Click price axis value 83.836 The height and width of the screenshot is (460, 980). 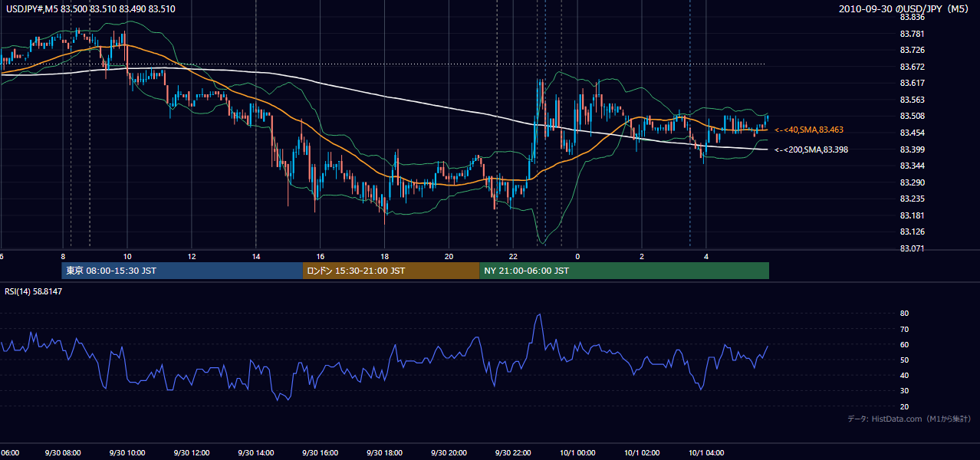point(912,17)
